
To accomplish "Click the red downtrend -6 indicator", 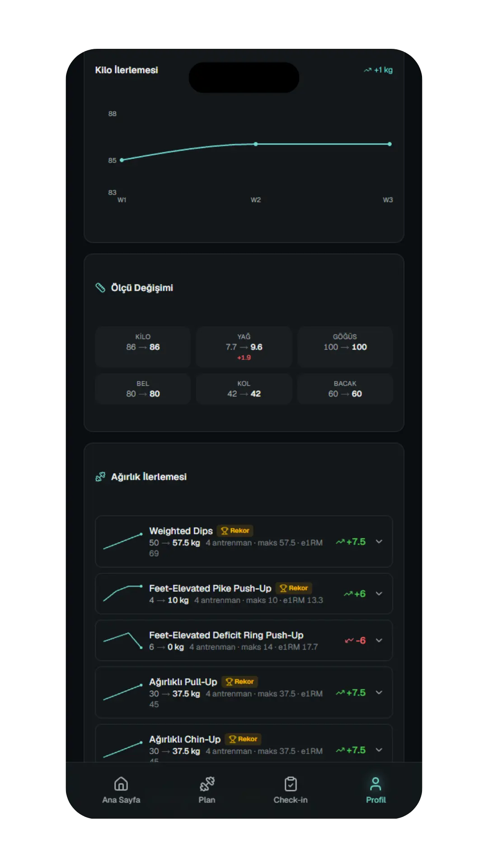I will point(355,640).
